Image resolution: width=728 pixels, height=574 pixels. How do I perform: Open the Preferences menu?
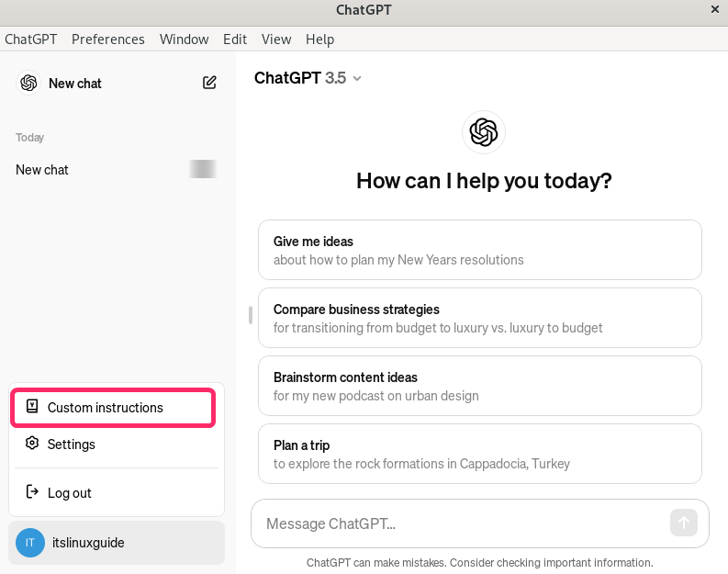[x=108, y=39]
